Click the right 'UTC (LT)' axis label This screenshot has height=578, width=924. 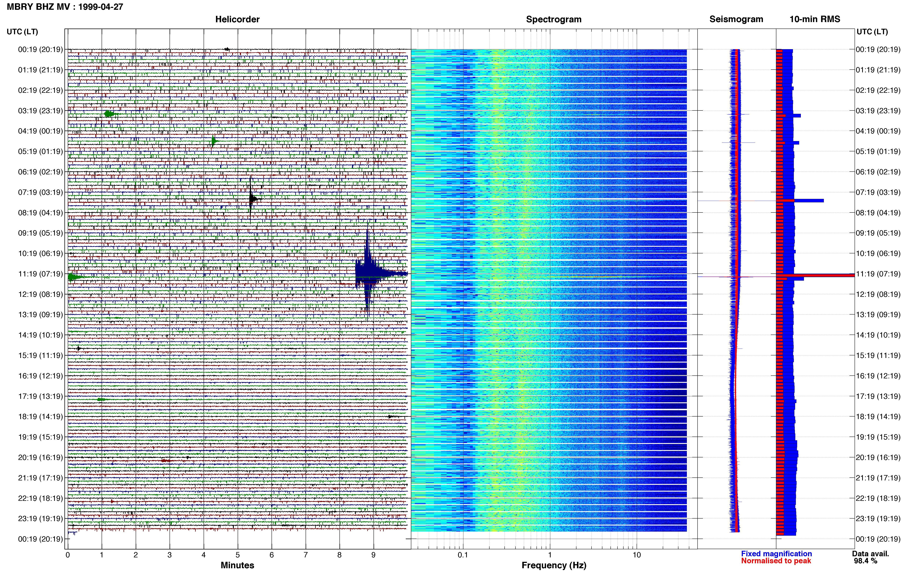coord(872,32)
